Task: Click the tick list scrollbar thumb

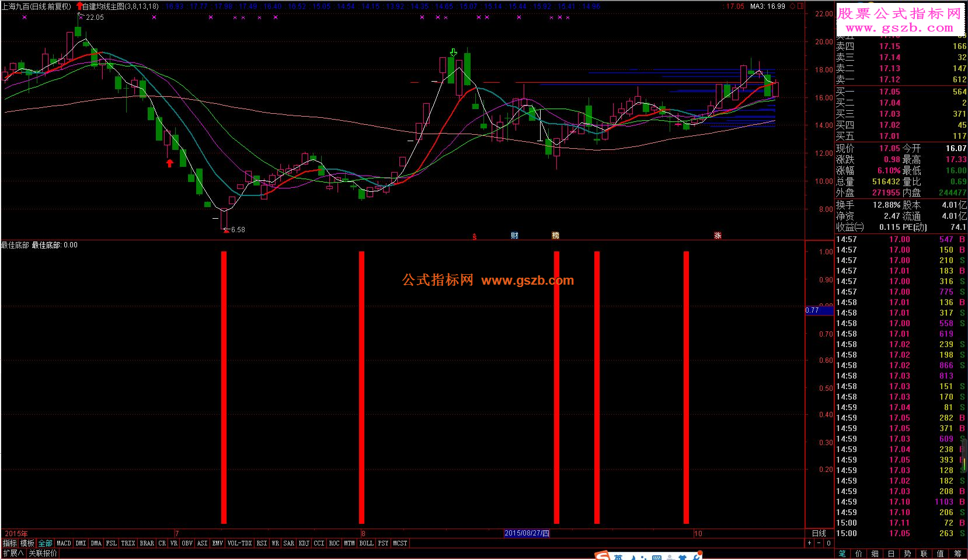Action: coord(964,455)
